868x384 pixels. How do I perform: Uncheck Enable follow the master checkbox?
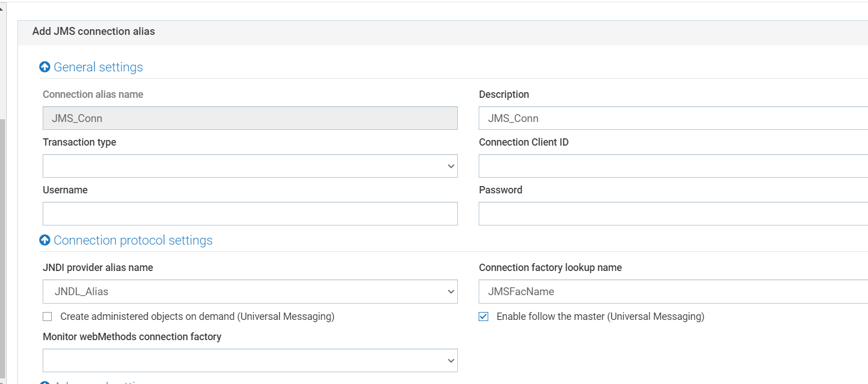[x=483, y=317]
